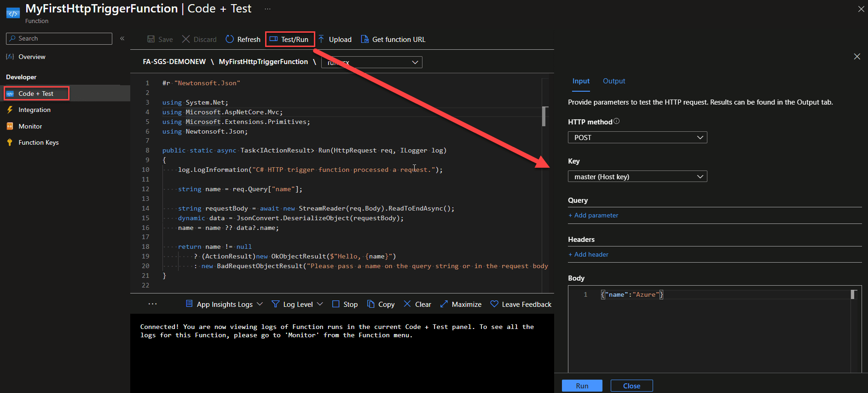Click the Copy logs icon
This screenshot has width=868, height=393.
tap(371, 304)
